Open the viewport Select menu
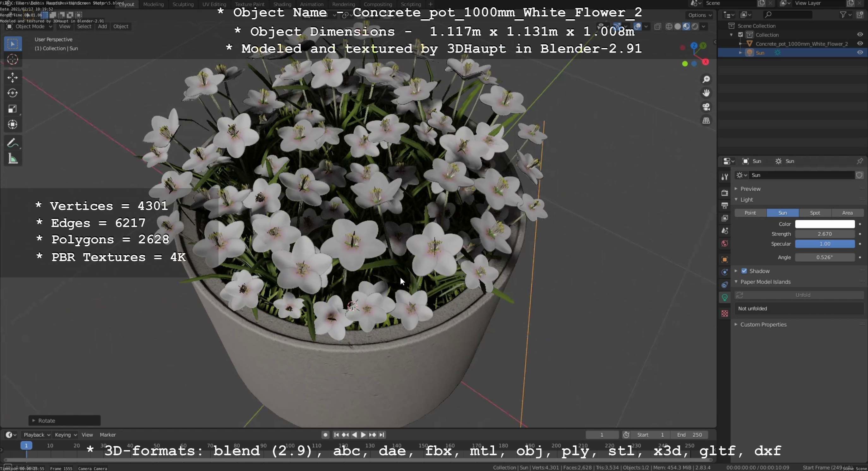 click(84, 26)
